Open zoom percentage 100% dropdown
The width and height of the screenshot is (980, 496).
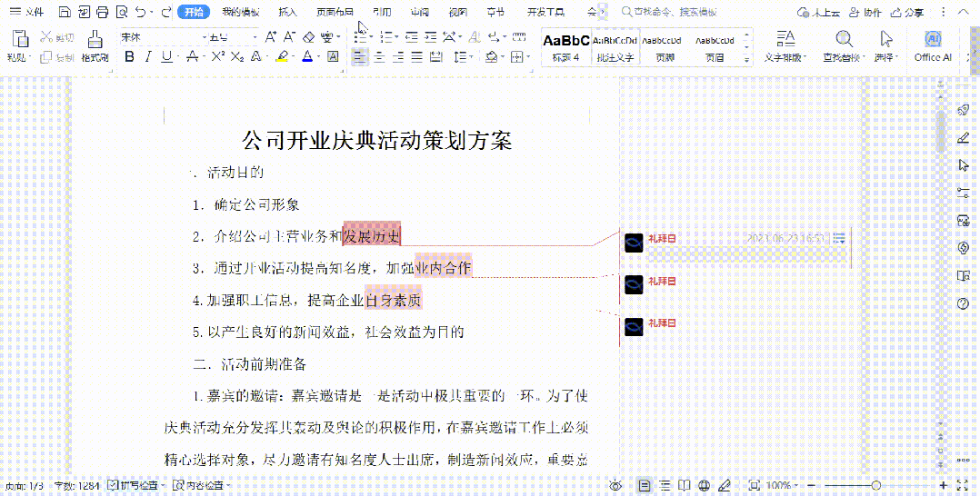point(782,485)
